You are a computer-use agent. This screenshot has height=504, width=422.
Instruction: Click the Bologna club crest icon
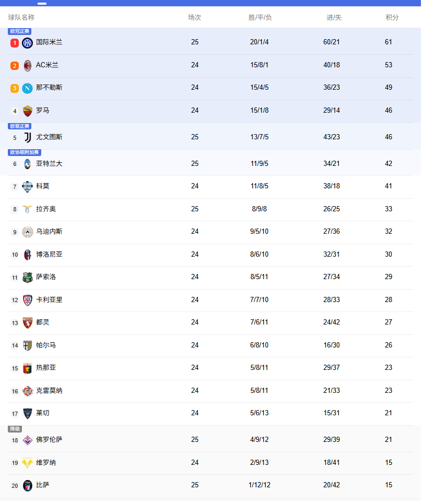pos(28,255)
